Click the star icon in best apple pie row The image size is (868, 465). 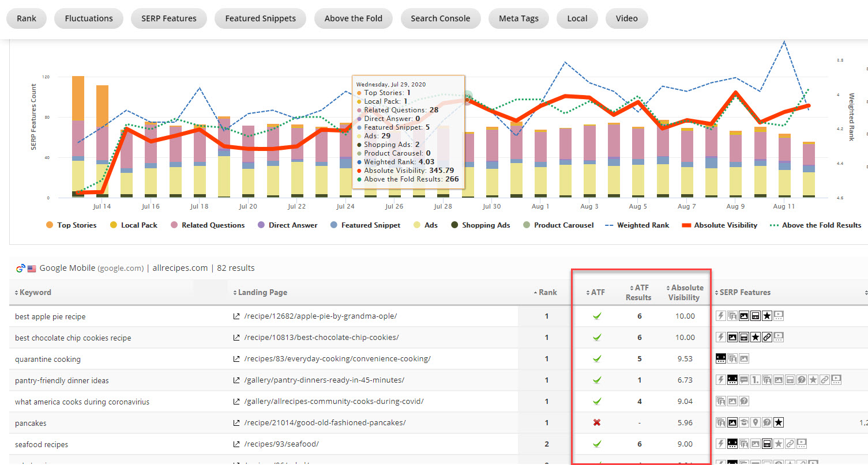pos(767,316)
